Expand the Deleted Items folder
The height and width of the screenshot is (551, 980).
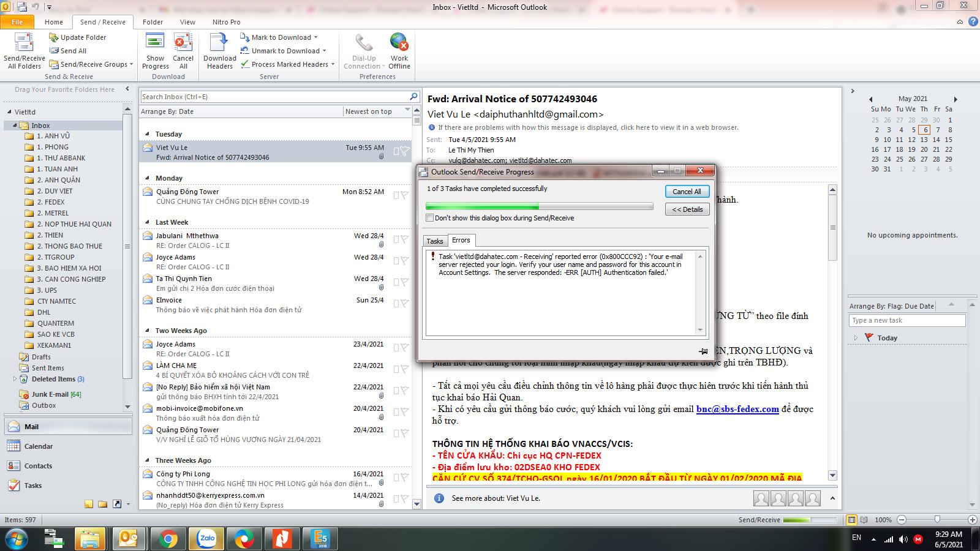point(15,379)
